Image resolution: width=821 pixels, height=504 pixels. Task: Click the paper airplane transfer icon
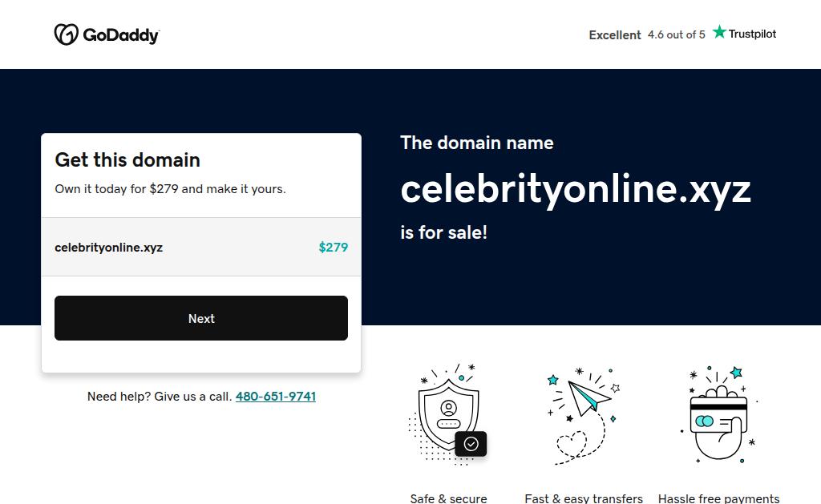pyautogui.click(x=588, y=397)
